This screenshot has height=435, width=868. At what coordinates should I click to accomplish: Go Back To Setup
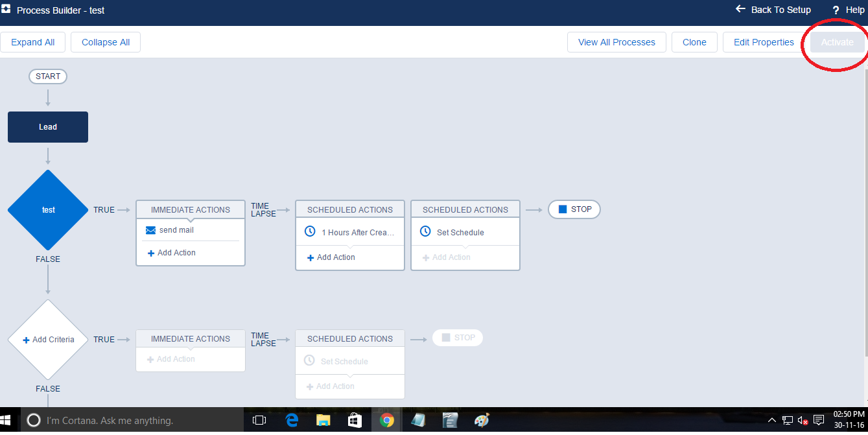click(773, 10)
